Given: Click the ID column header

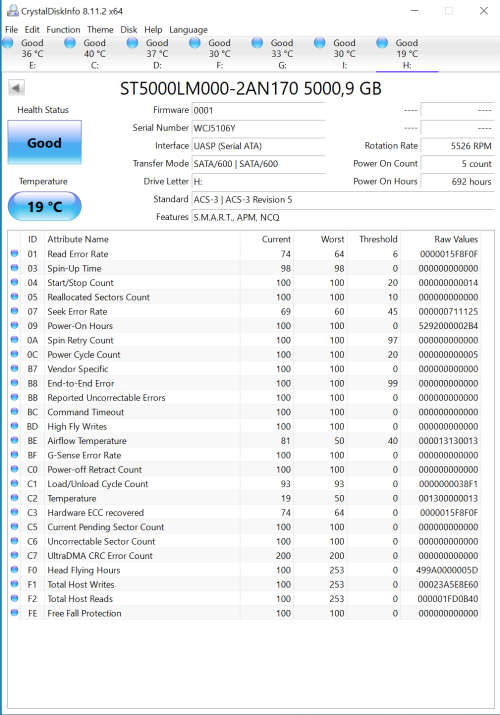Looking at the screenshot, I should tap(32, 239).
